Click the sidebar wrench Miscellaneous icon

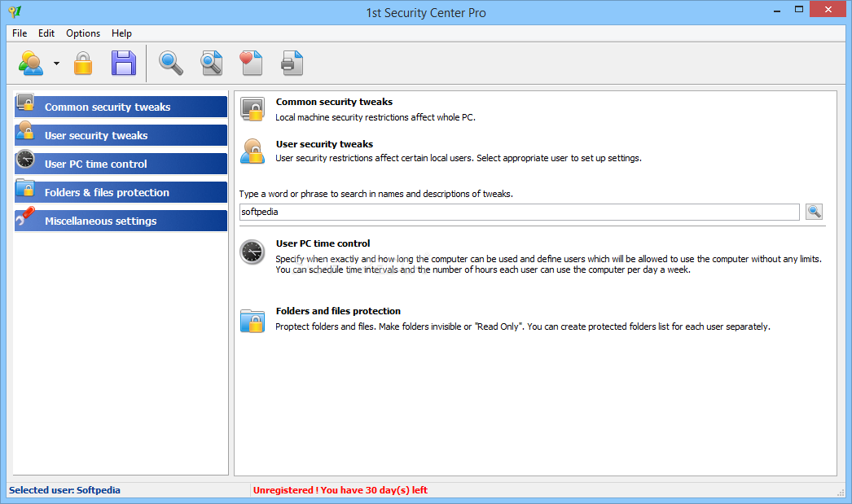(x=25, y=216)
